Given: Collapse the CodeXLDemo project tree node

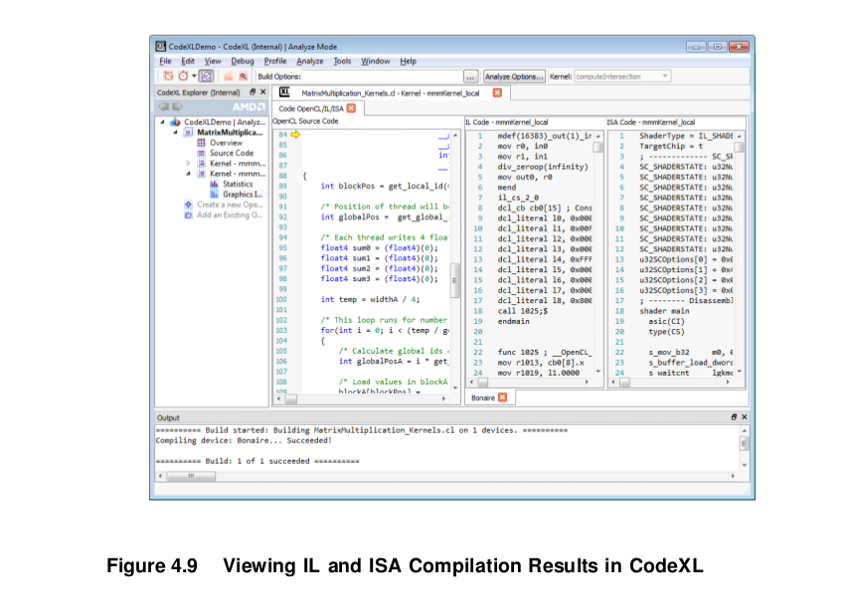Looking at the screenshot, I should point(162,122).
